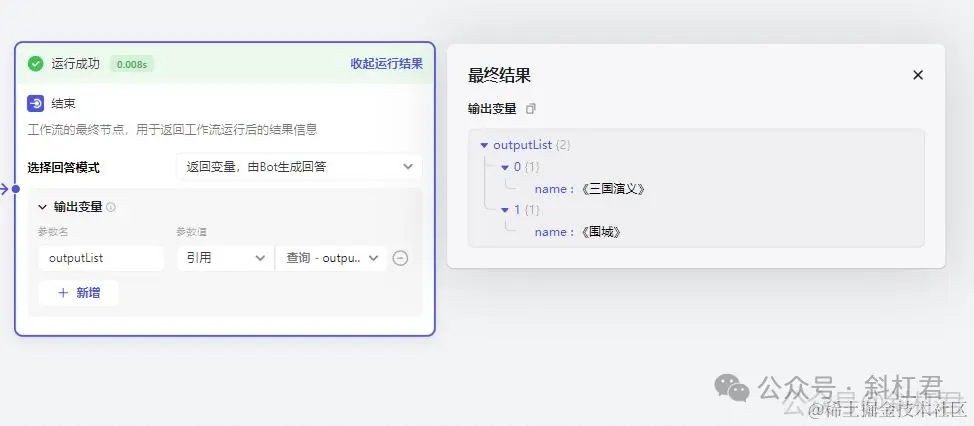Click the 选择回答模式 label
Screen dimensions: 974x426
[63, 168]
